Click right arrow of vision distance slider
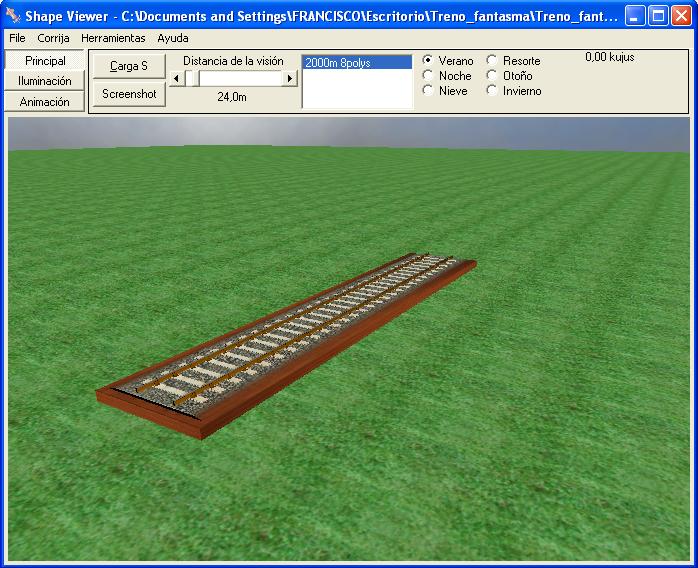The height and width of the screenshot is (568, 698). pos(290,78)
